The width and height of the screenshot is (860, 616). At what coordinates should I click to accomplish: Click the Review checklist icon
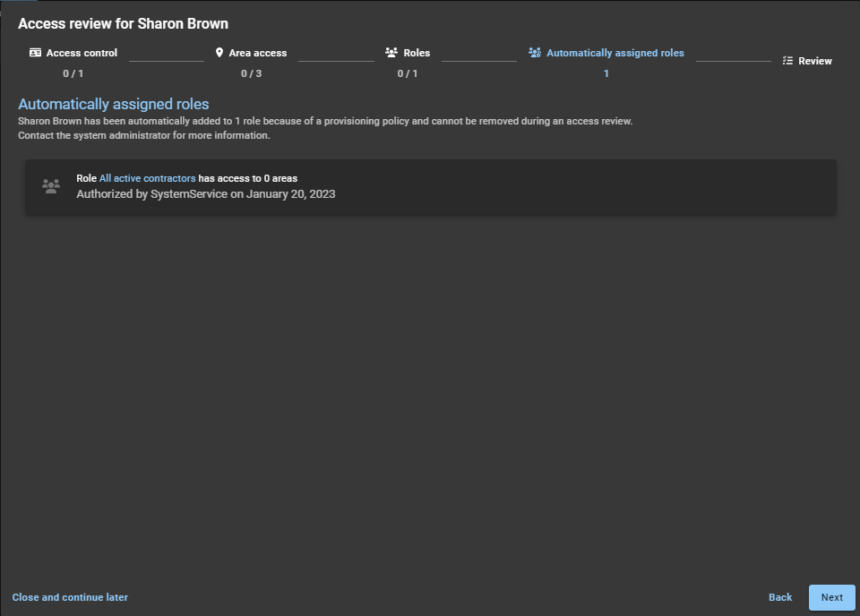787,61
